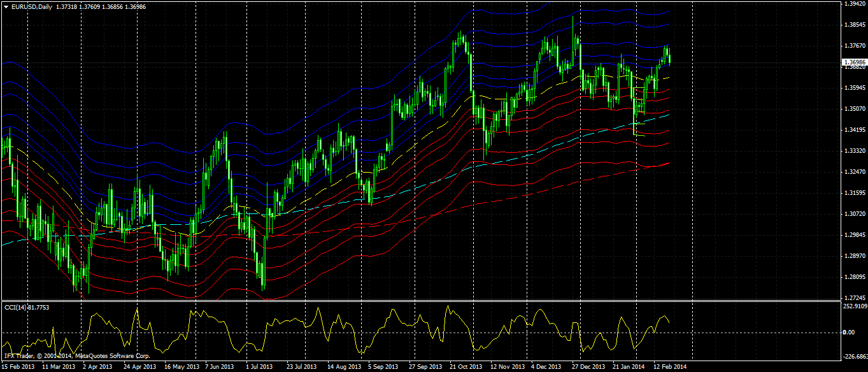Click the 5 Sep 2013 date label
The image size is (868, 372).
pos(384,367)
